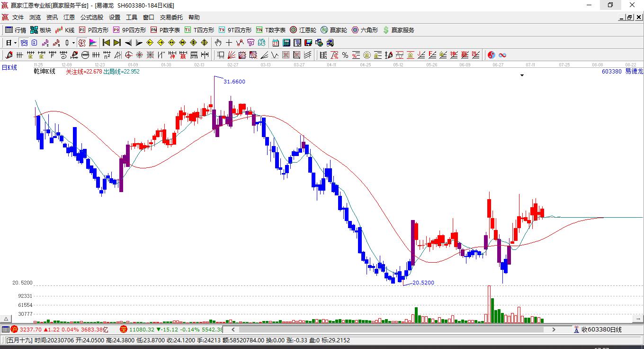Open the 行情 market quotes view
The image size is (644, 349).
click(16, 30)
